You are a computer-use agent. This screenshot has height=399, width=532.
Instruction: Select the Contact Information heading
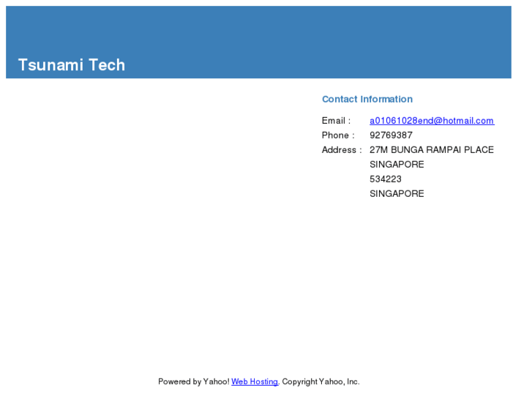pos(367,99)
